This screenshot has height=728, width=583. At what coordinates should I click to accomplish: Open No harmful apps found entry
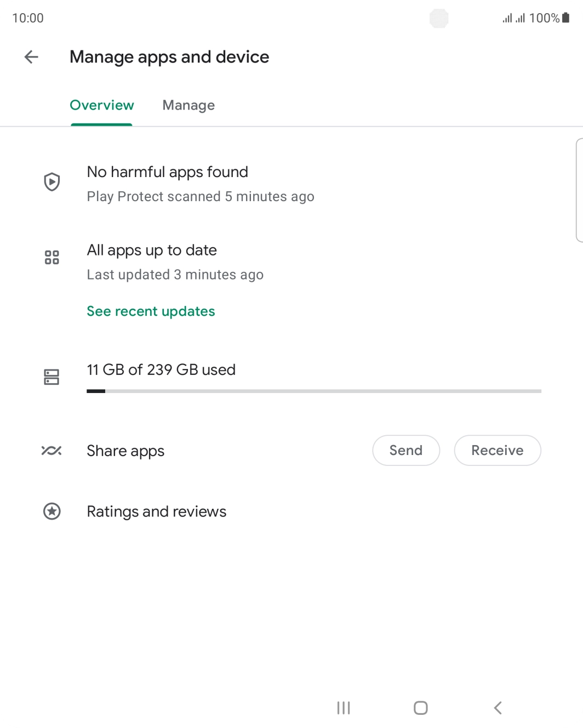pyautogui.click(x=167, y=172)
